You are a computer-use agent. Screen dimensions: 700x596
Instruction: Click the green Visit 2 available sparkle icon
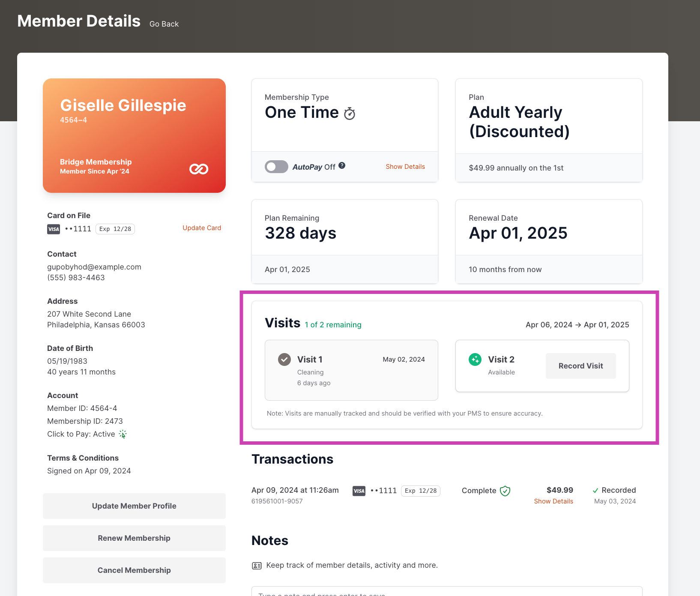pos(475,359)
